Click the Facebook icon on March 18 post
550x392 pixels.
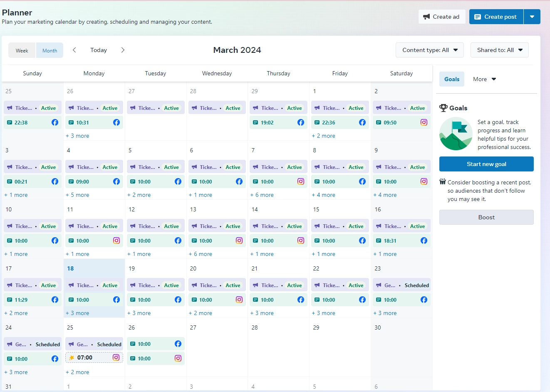click(116, 300)
